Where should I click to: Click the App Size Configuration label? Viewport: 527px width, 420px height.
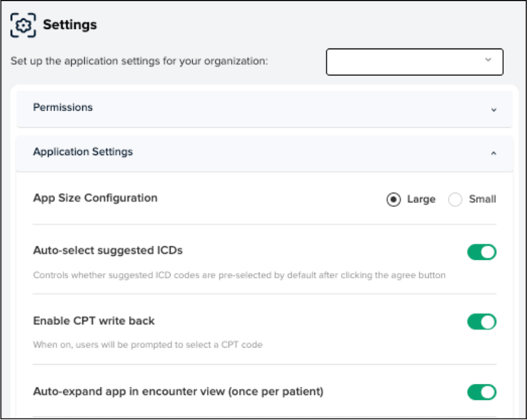[95, 198]
